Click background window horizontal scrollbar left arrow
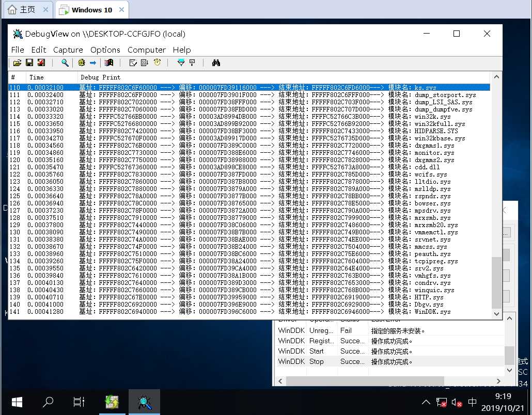The height and width of the screenshot is (415, 532). [x=280, y=381]
